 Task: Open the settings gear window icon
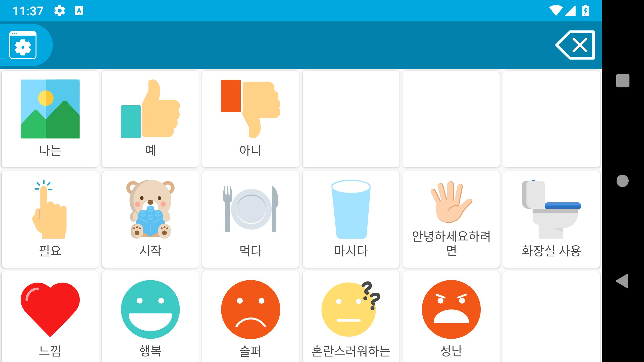click(x=23, y=45)
